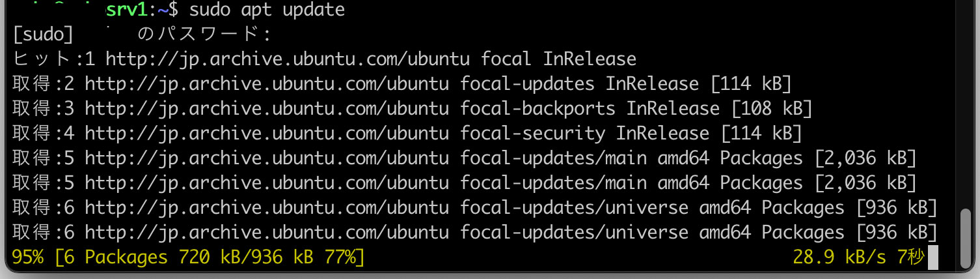Viewport: 980px width, 279px height.
Task: Click the ヒット:1 status label
Action: point(54,59)
